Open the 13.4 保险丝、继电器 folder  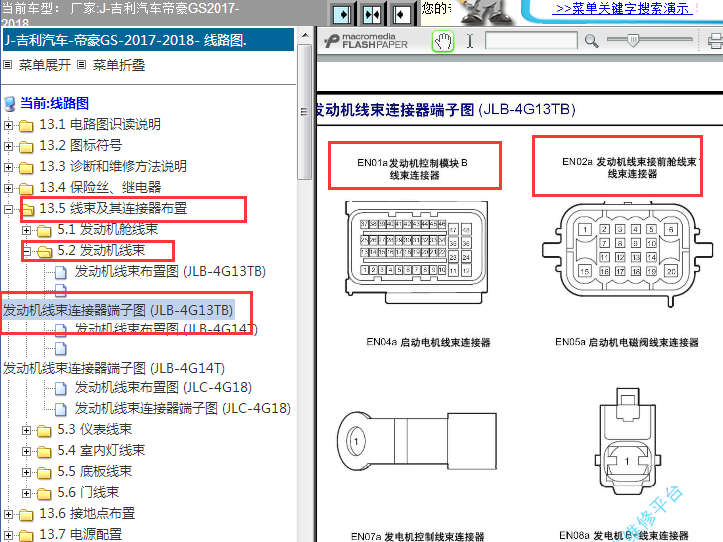pos(100,187)
